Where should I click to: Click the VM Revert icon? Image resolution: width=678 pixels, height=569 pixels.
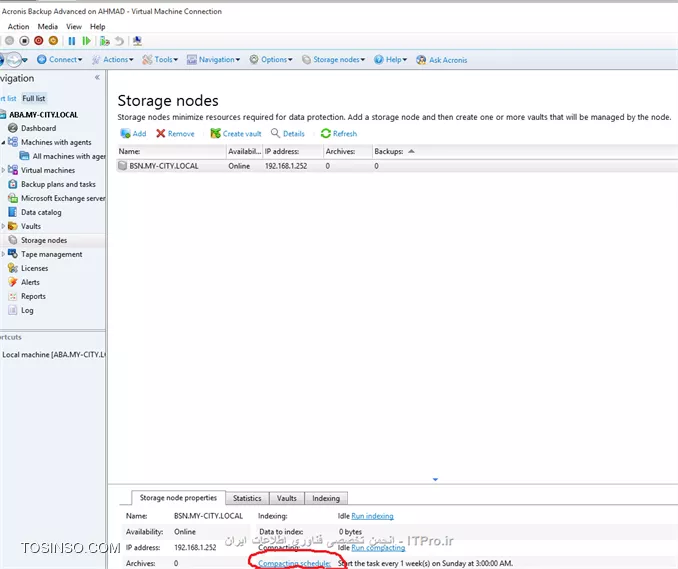(119, 41)
